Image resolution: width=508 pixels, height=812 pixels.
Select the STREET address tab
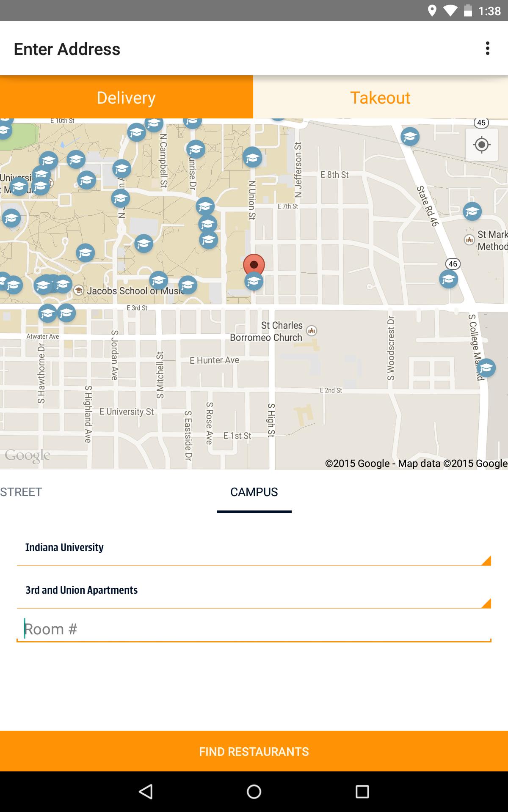click(21, 492)
